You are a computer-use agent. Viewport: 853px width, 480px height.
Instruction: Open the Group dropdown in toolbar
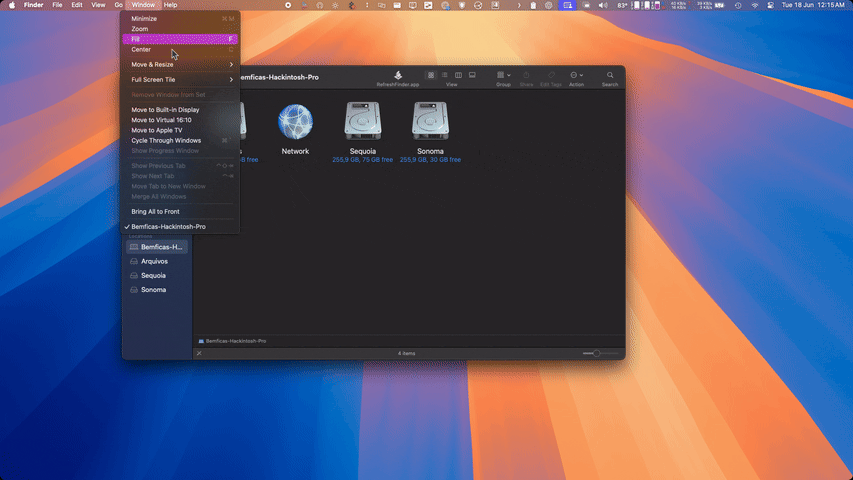pos(503,75)
